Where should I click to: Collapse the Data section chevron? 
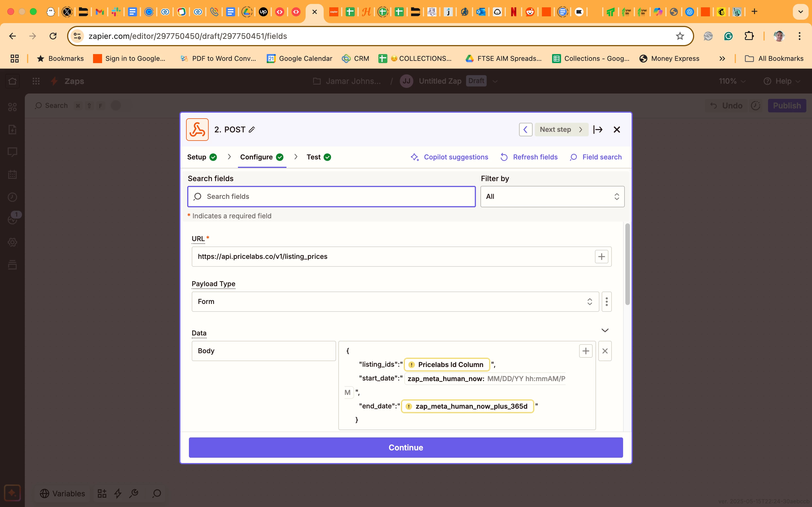click(605, 331)
